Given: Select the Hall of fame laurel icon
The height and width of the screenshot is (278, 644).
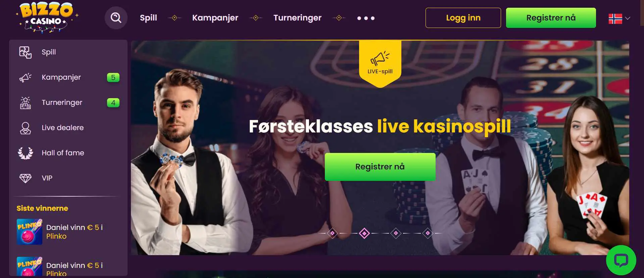Looking at the screenshot, I should pos(26,153).
